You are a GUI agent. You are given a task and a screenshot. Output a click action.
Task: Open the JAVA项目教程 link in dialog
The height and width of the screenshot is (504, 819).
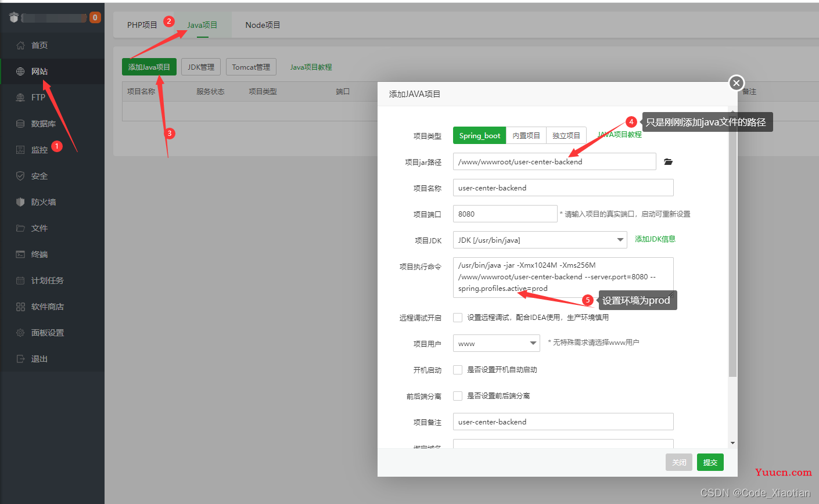(620, 134)
